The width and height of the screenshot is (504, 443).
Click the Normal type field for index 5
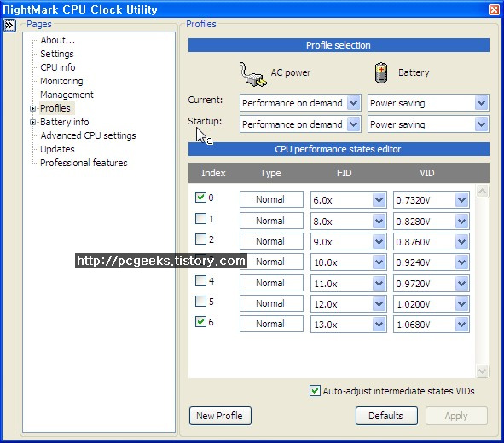pos(271,303)
